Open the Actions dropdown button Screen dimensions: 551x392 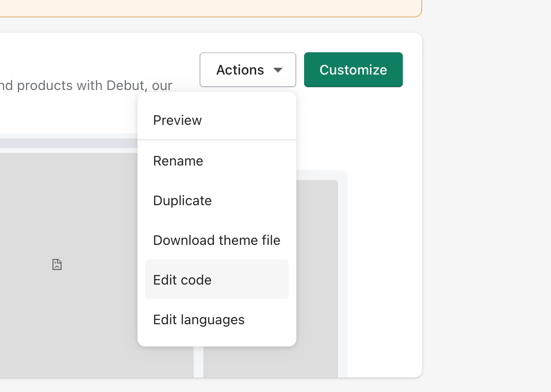pos(247,70)
